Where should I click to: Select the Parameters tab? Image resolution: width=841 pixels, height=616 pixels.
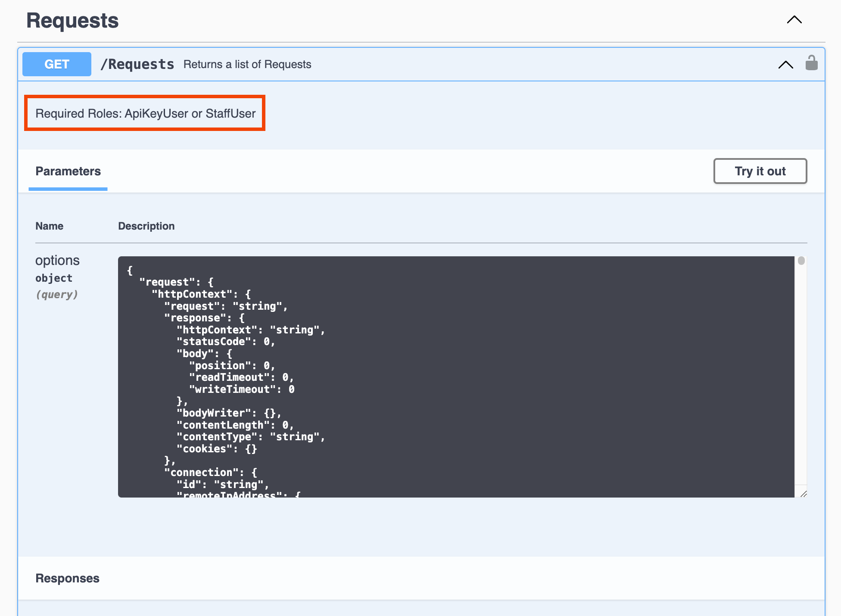pyautogui.click(x=68, y=171)
